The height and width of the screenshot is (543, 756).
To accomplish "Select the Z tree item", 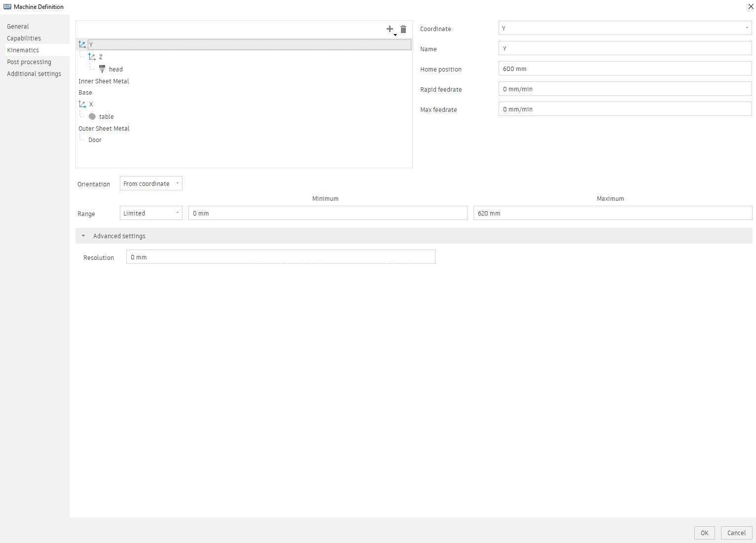I will (101, 57).
